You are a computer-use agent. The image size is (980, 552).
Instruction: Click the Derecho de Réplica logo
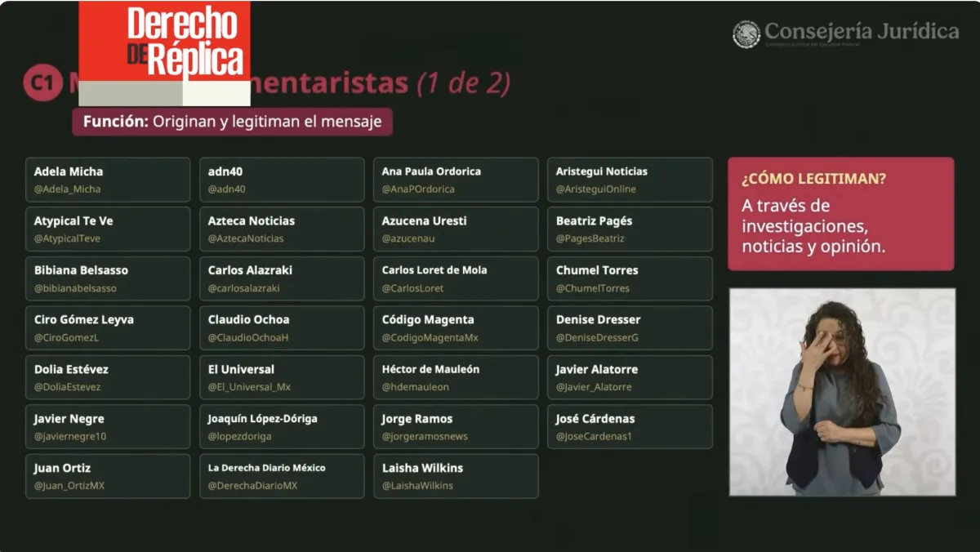[x=164, y=53]
